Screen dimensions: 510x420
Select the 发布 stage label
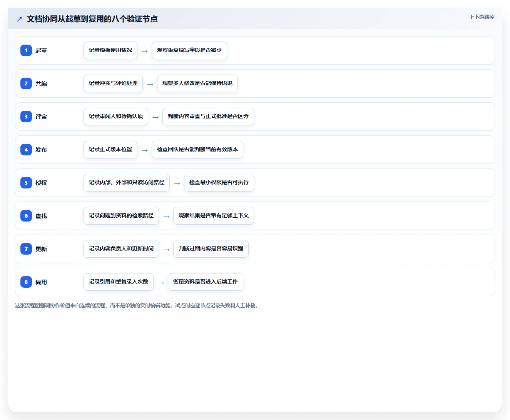click(x=41, y=150)
